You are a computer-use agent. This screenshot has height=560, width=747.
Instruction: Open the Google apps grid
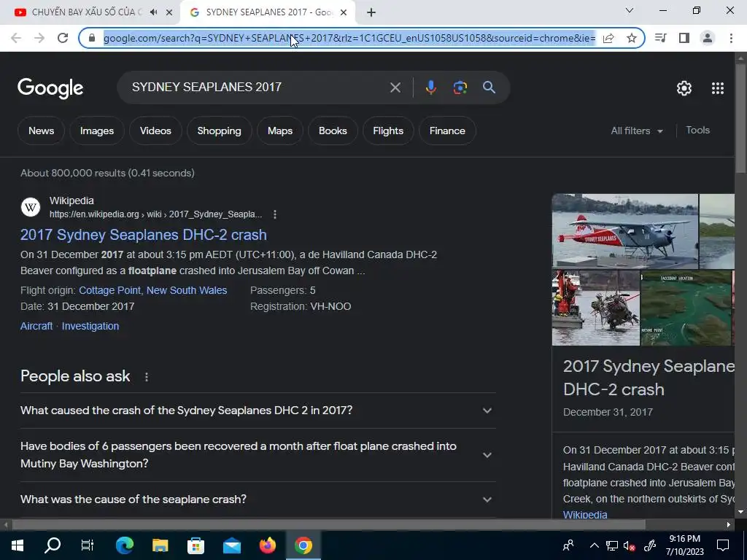coord(718,88)
